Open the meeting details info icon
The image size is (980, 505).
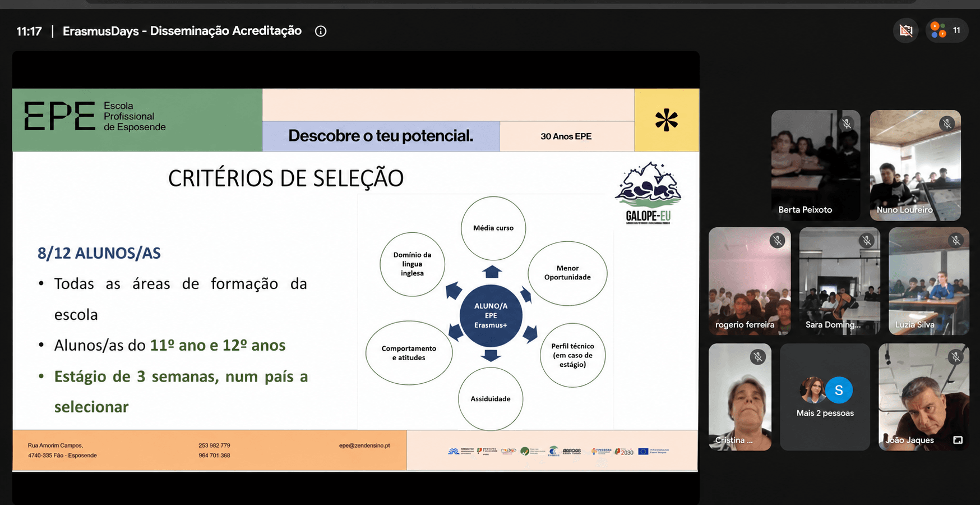click(x=321, y=31)
